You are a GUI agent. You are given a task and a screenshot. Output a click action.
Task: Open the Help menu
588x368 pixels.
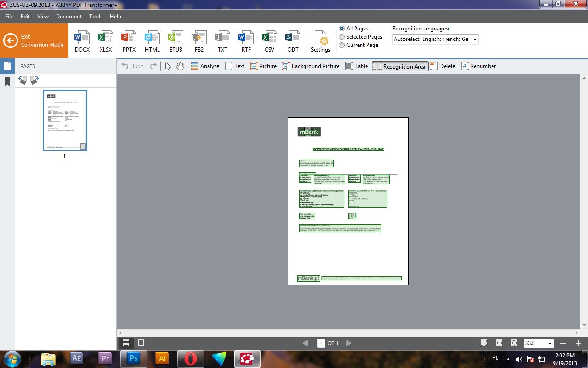[115, 16]
